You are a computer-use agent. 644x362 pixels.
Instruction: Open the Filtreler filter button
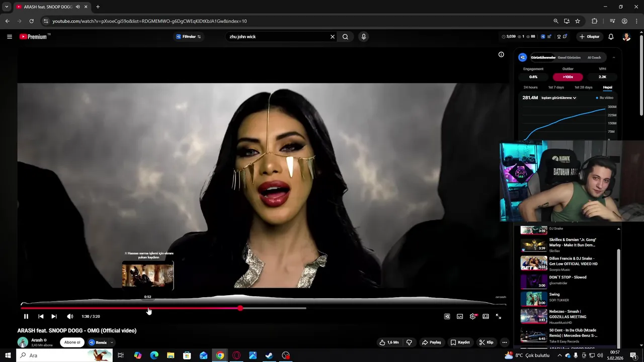tap(189, 37)
